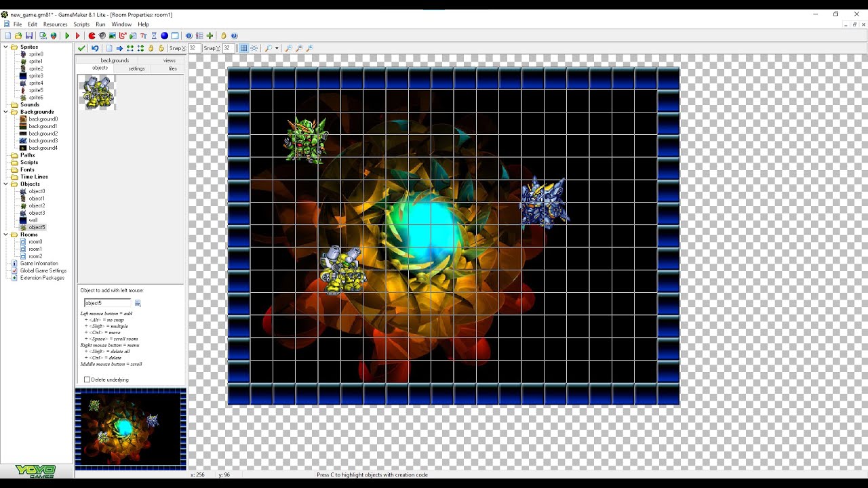
Task: Click the object5 name field
Action: tap(107, 303)
